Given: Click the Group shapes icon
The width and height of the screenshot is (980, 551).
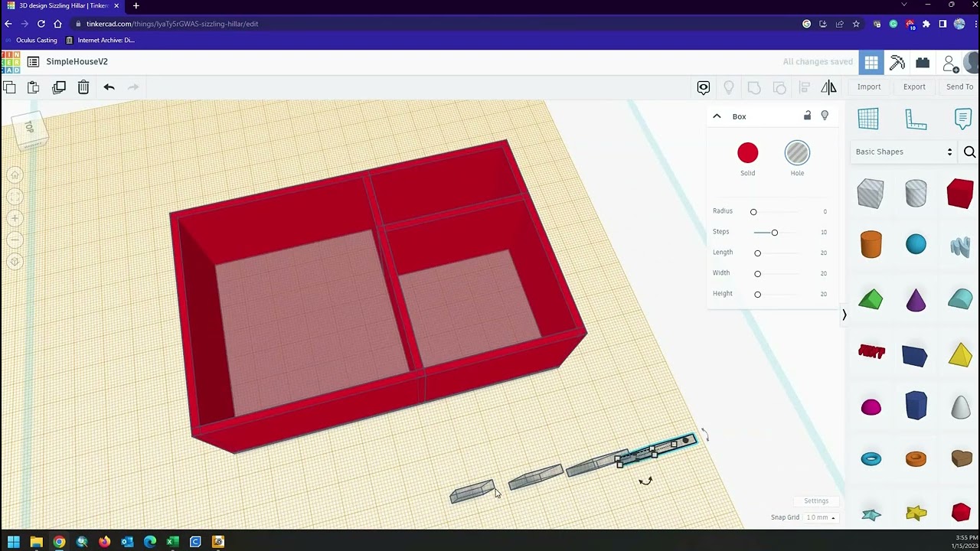Looking at the screenshot, I should 754,87.
